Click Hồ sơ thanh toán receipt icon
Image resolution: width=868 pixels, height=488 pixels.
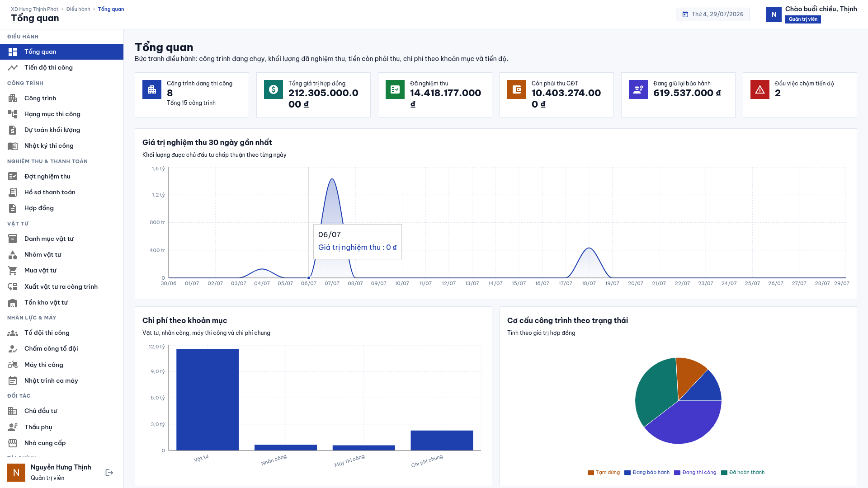[x=13, y=192]
